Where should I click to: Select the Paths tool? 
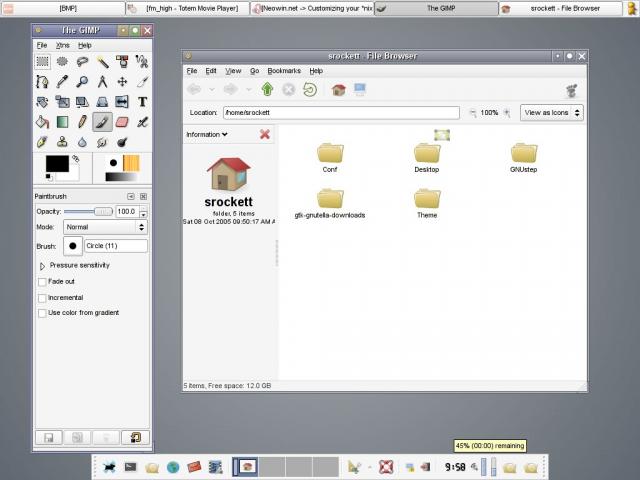pos(42,82)
